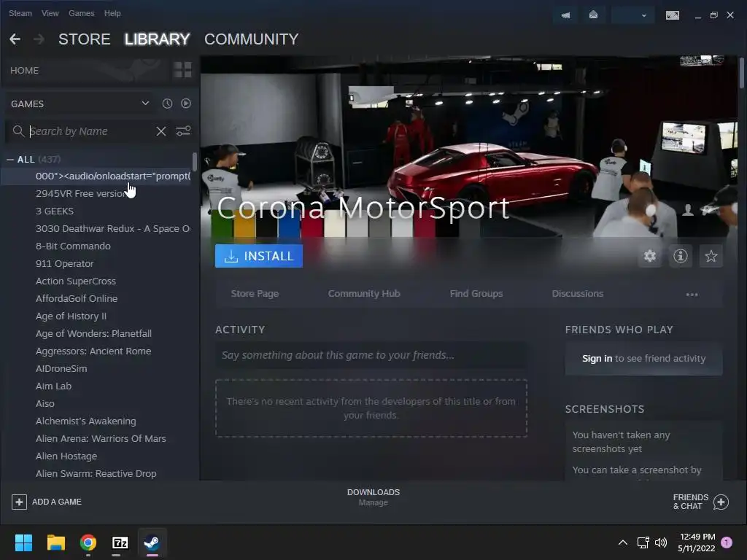Expand the GAMES filter dropdown
This screenshot has height=560, width=747.
[145, 104]
